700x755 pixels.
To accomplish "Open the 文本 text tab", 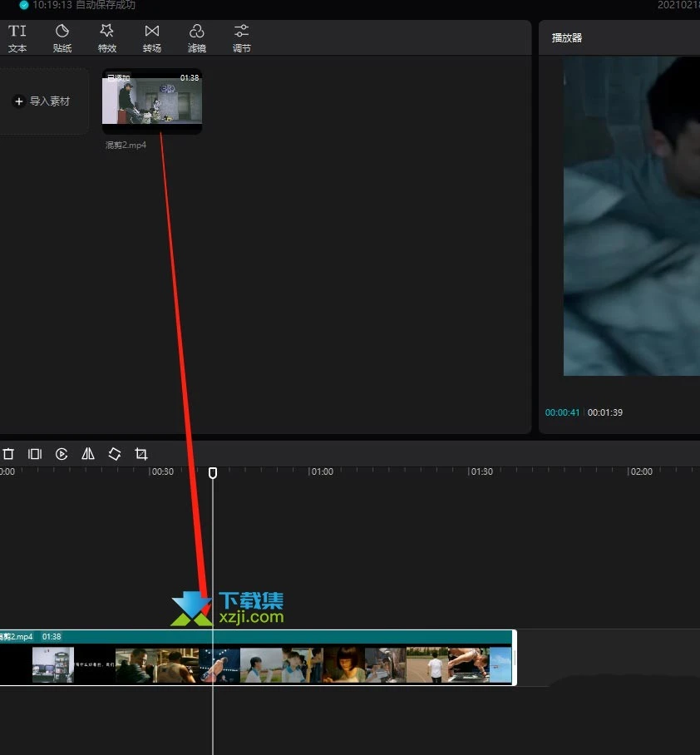I will pos(17,38).
